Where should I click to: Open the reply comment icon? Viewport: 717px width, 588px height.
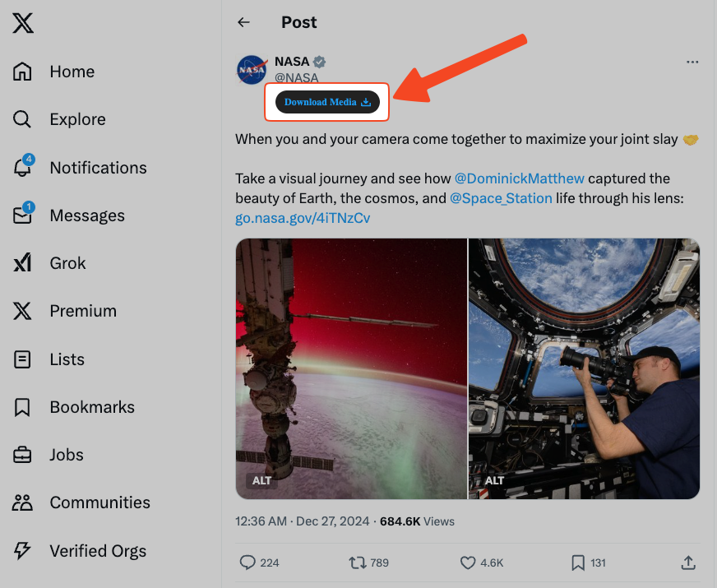(x=247, y=563)
